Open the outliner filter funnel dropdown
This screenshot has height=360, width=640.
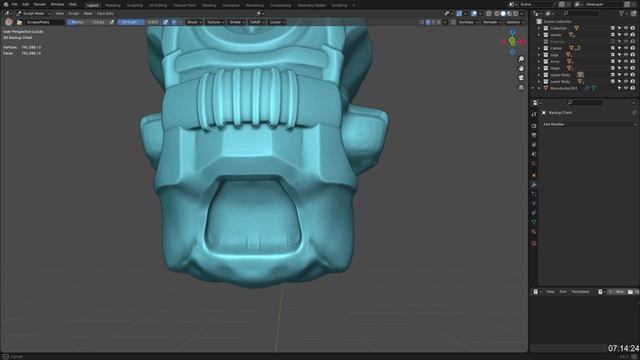click(623, 13)
